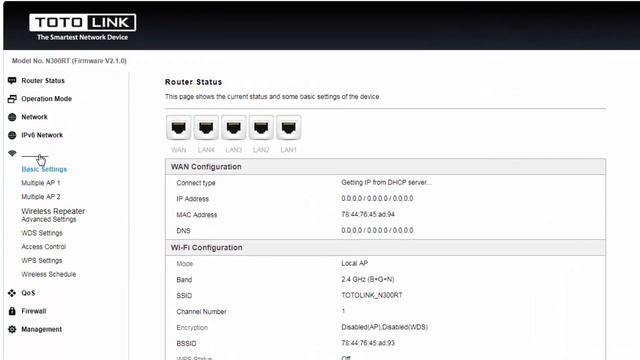The image size is (640, 360).
Task: Expand the IPv6 Network menu
Action: (x=42, y=135)
